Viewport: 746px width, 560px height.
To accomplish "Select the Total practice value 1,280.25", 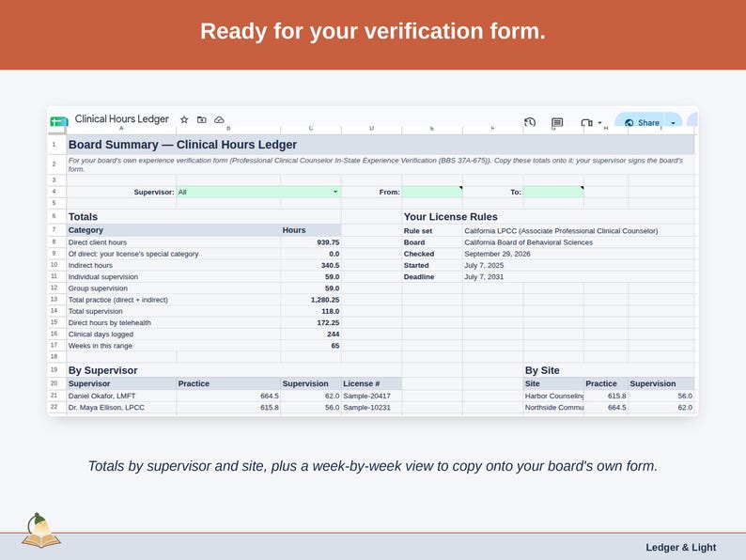I will [311, 300].
